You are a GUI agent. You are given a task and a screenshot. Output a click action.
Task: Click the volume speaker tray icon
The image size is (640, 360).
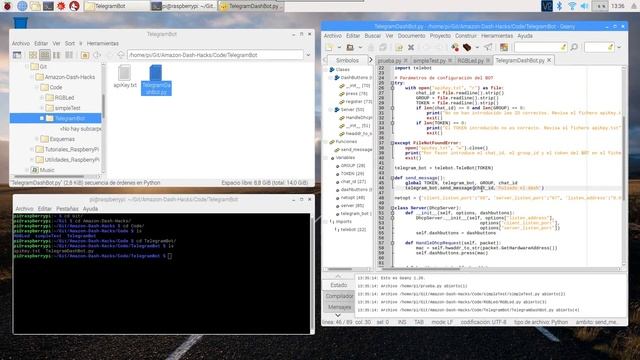584,6
